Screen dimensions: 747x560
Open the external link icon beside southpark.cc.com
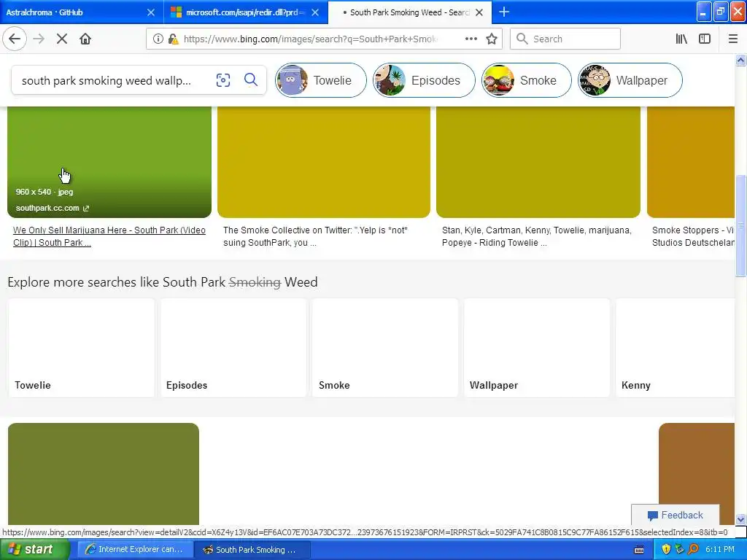tap(86, 208)
